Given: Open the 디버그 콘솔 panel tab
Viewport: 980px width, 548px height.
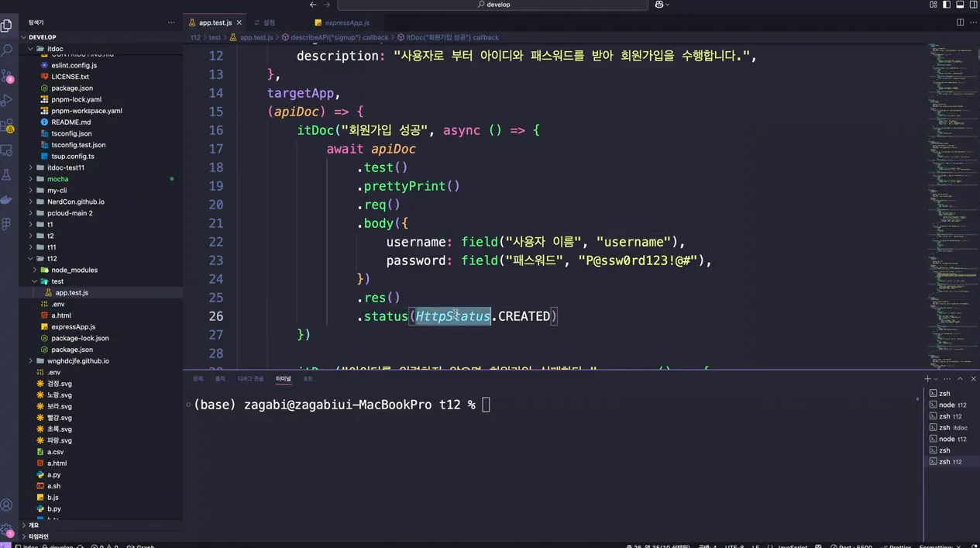Looking at the screenshot, I should (250, 378).
